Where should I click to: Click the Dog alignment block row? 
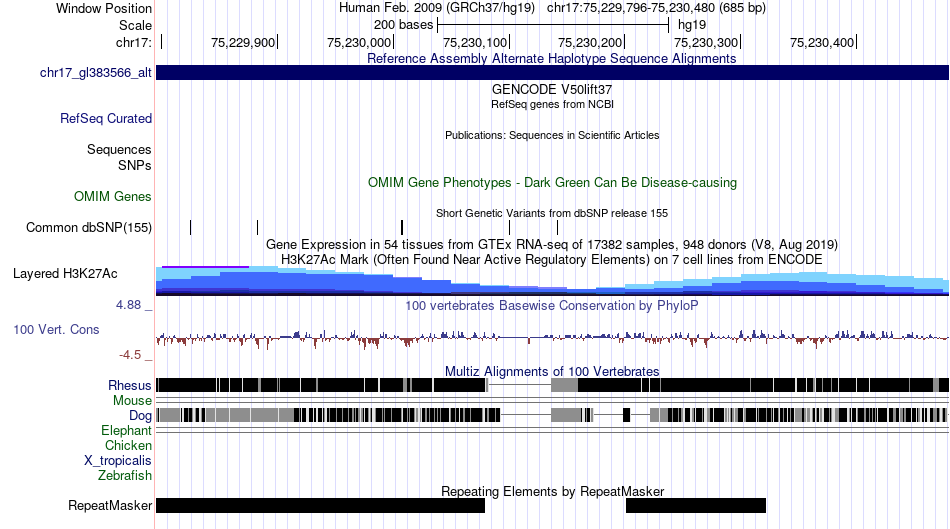[553, 415]
